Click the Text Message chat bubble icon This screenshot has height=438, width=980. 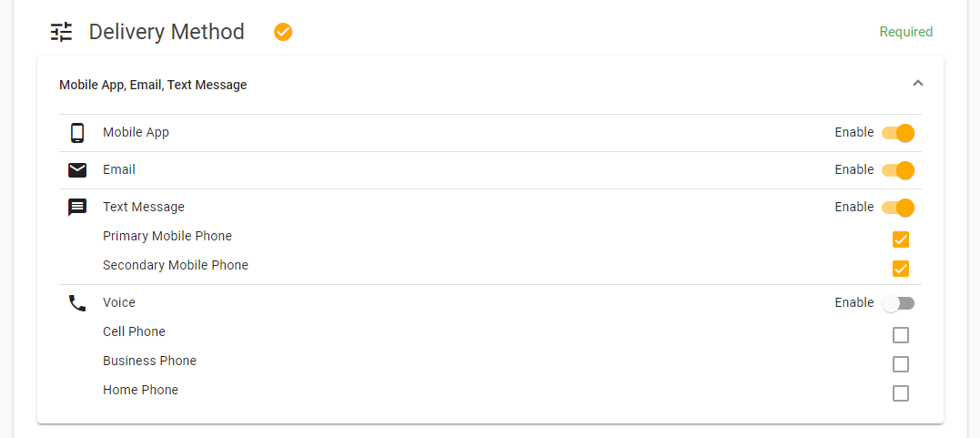click(x=77, y=208)
